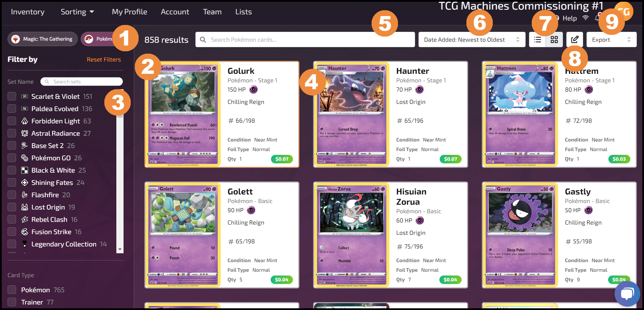Open the Lists menu item
Viewport: 644px width, 310px height.
click(244, 12)
